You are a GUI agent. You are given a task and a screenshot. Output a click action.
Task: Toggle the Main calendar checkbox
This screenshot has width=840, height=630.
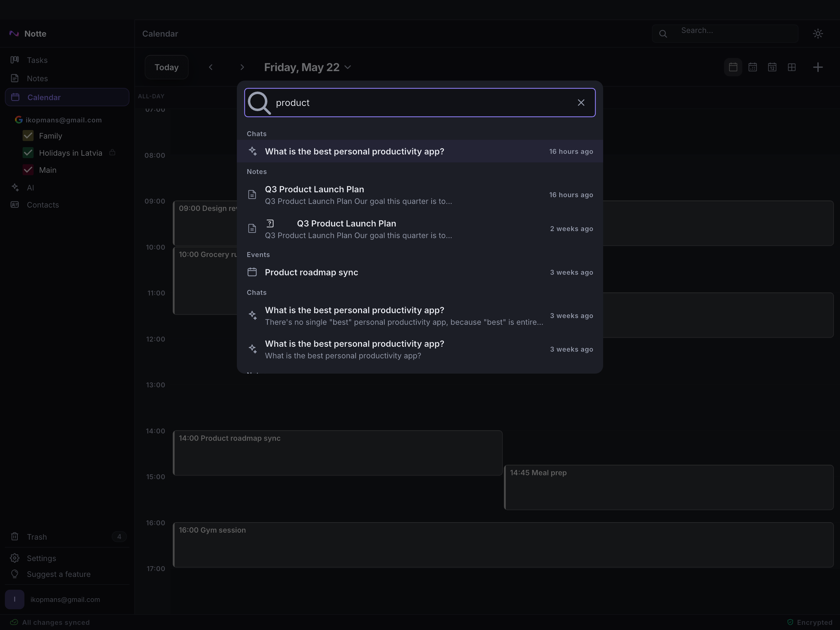point(28,170)
